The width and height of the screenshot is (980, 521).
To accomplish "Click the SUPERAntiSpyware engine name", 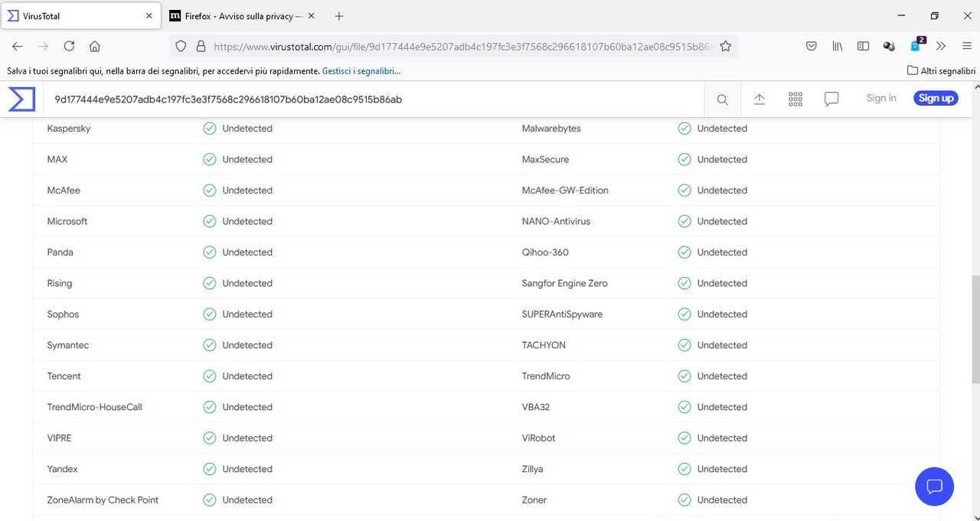I will coord(562,314).
